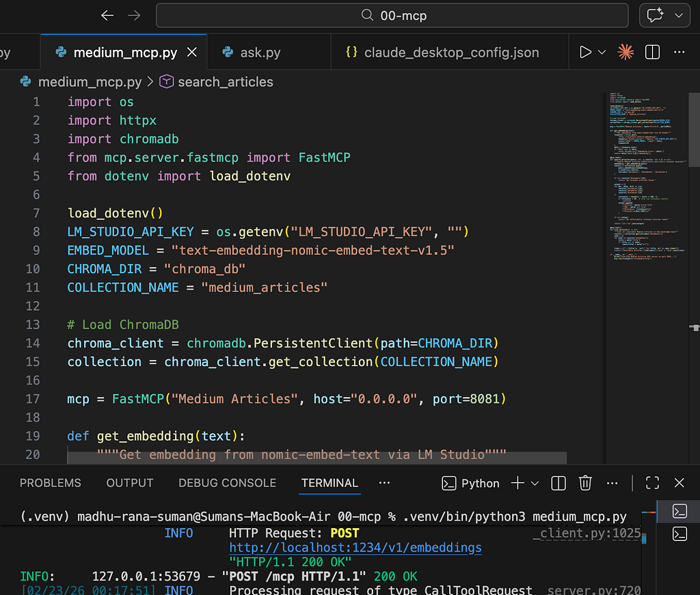Open the 00-mcp command search box

pyautogui.click(x=392, y=16)
